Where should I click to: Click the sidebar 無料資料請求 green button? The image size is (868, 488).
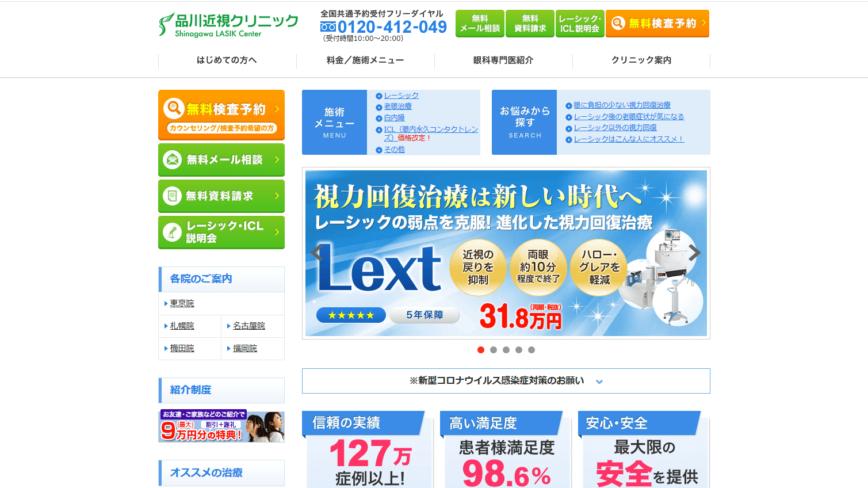221,196
